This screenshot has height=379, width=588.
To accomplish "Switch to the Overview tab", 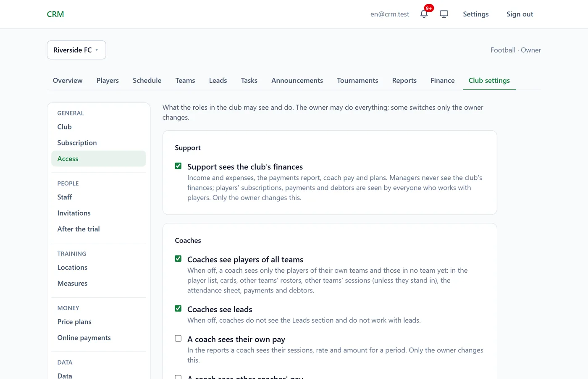I will (68, 80).
